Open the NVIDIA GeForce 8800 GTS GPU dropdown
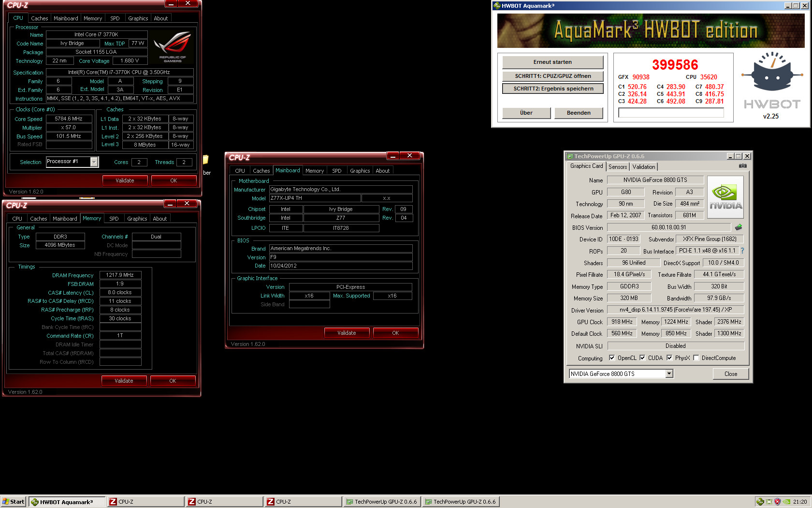812x508 pixels. (669, 374)
